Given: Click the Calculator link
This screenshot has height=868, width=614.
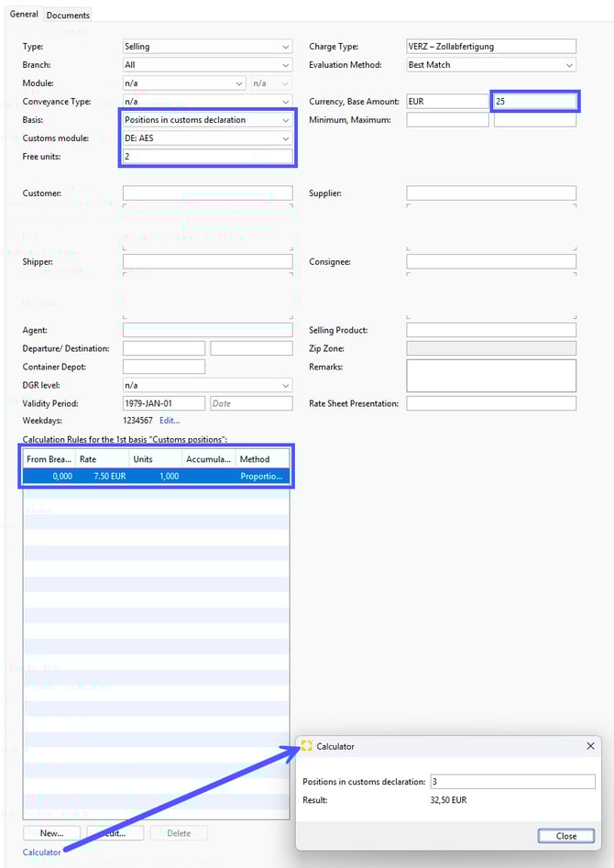Looking at the screenshot, I should (42, 852).
